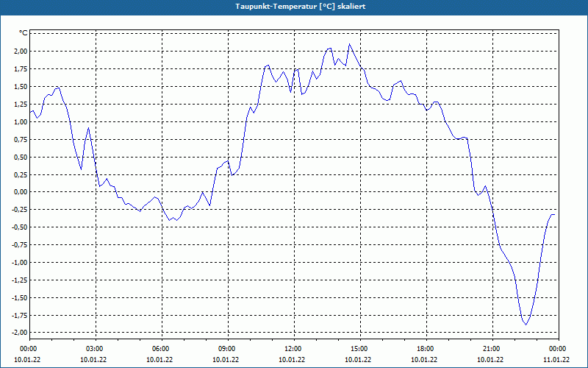Select the 10.01.22 date under 18:00
The width and height of the screenshot is (588, 368).
(425, 360)
